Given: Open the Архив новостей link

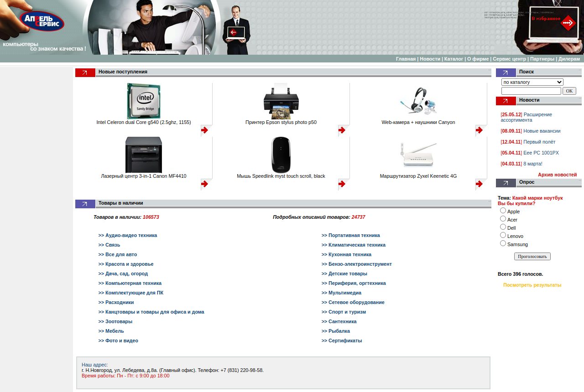Looking at the screenshot, I should (557, 175).
